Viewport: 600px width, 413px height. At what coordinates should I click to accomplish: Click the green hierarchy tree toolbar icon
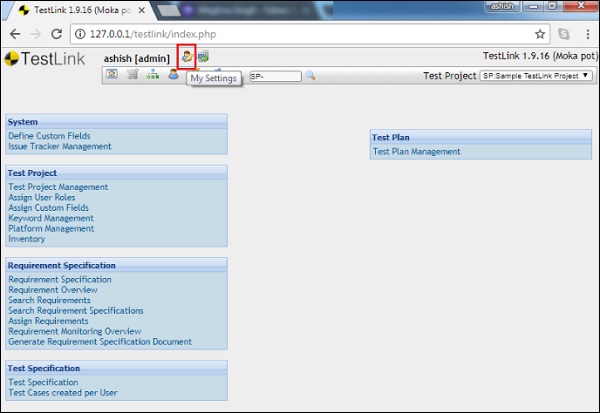point(152,75)
